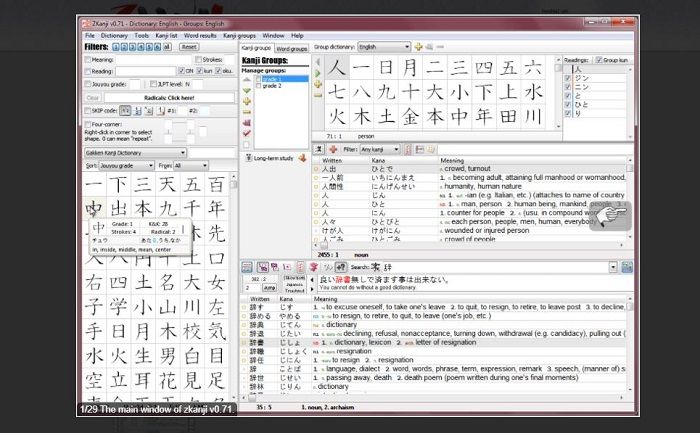
Task: Select first SKIP code pattern icon
Action: pos(125,111)
